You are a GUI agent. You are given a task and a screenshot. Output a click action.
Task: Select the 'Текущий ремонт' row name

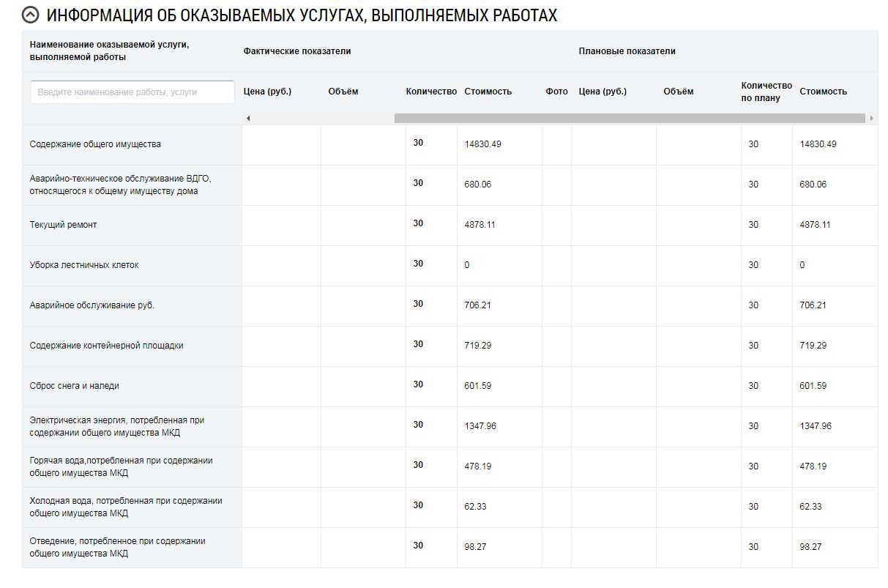(x=63, y=225)
